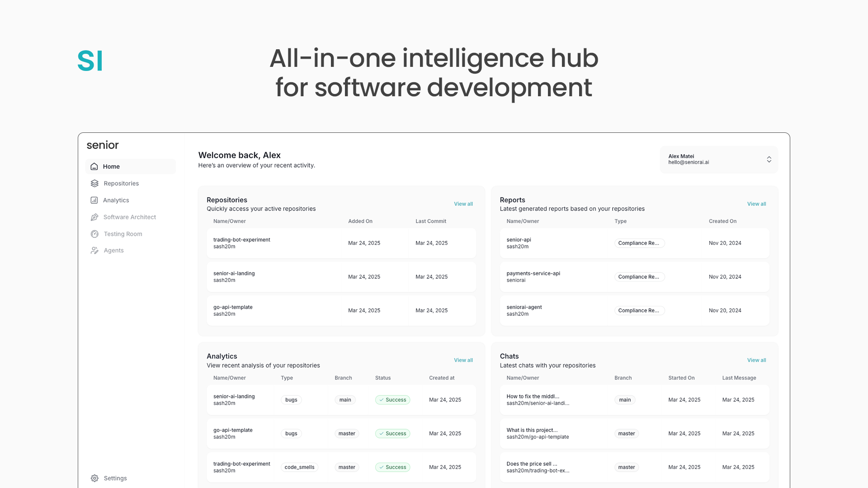
Task: Click the Software Architect pen icon
Action: 94,217
